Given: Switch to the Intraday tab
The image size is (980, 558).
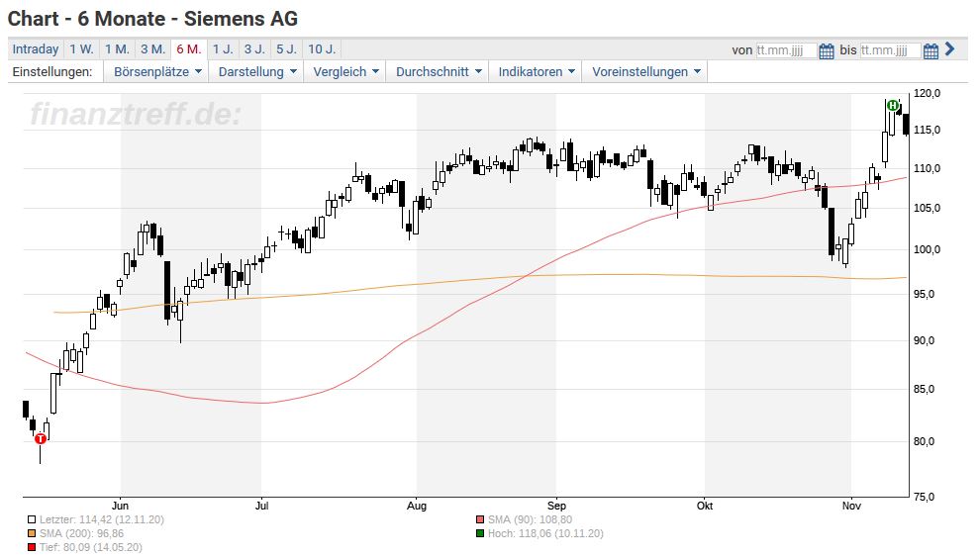Looking at the screenshot, I should (x=36, y=49).
